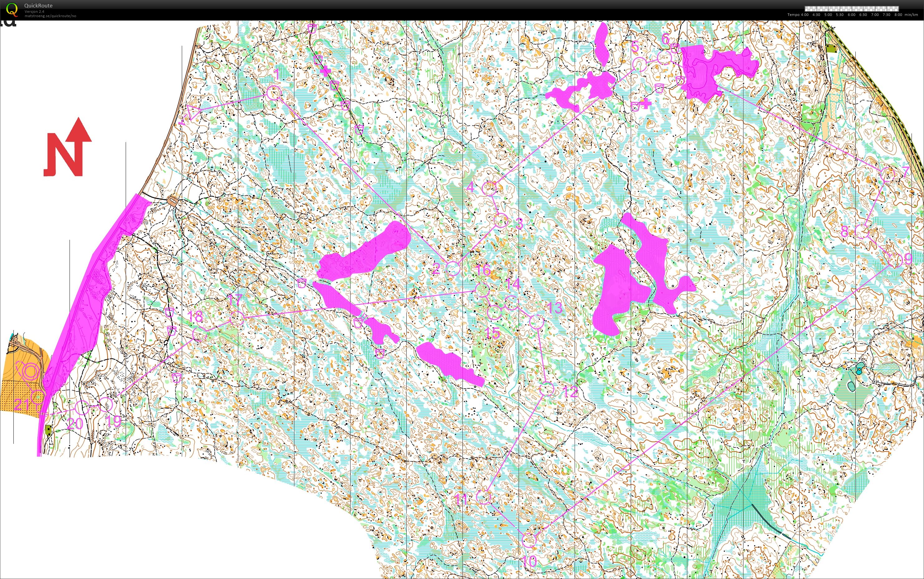The width and height of the screenshot is (924, 579).
Task: Click the tempo color scale bar
Action: [x=852, y=8]
